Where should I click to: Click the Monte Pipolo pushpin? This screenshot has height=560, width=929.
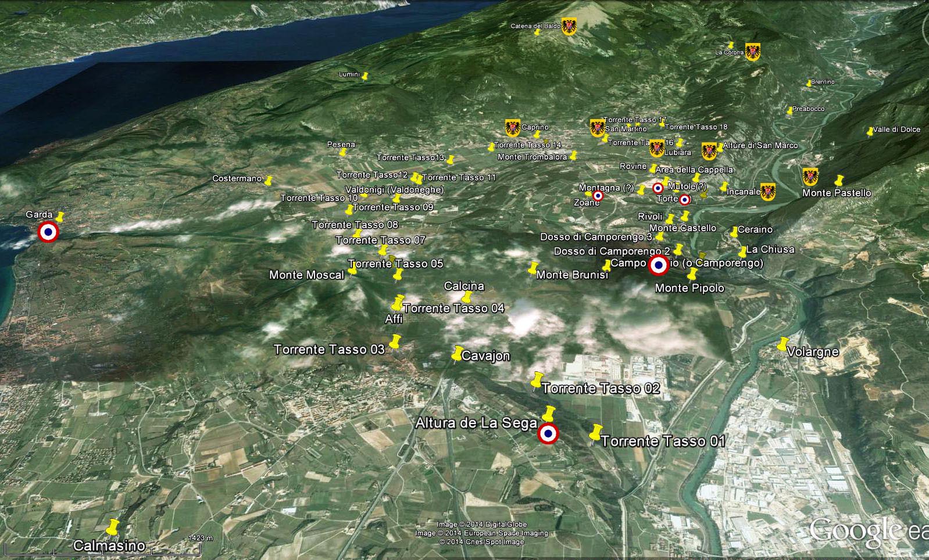point(692,274)
